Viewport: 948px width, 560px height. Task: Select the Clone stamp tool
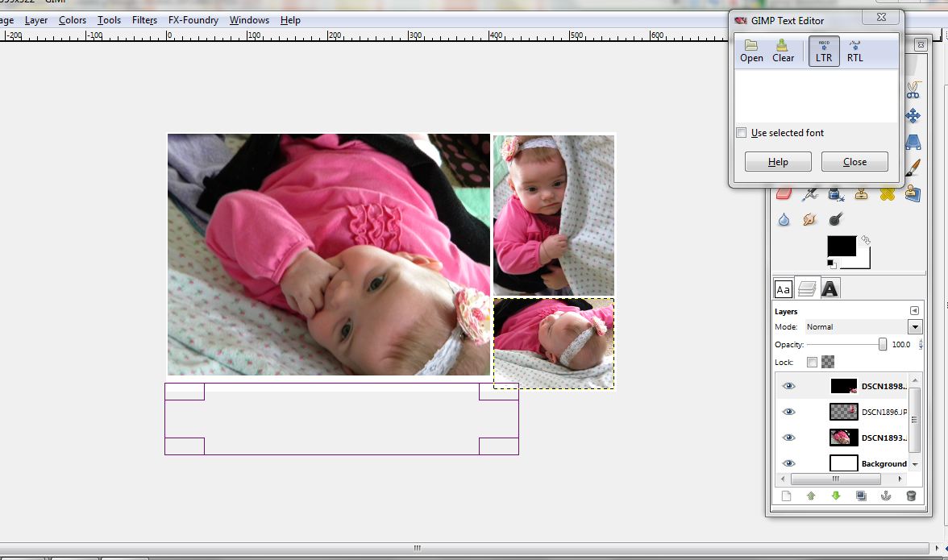coord(862,194)
